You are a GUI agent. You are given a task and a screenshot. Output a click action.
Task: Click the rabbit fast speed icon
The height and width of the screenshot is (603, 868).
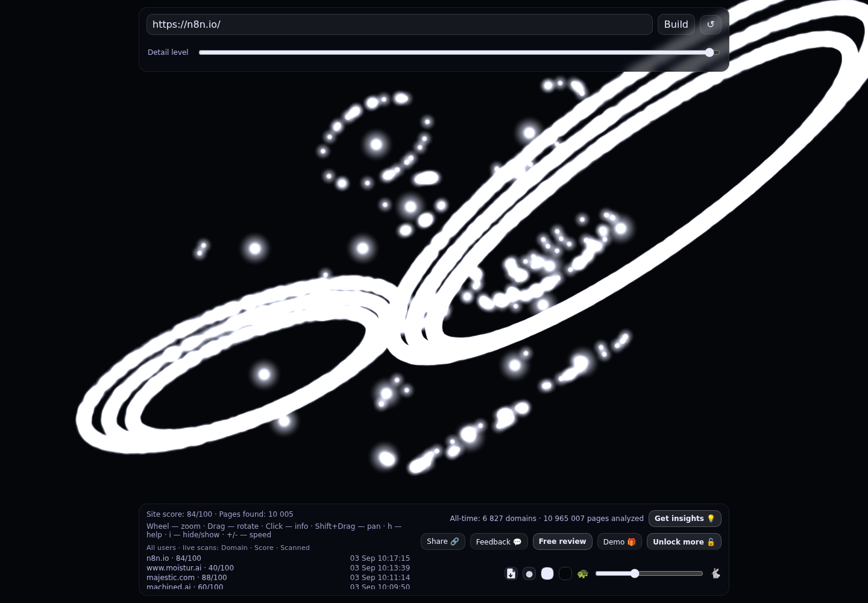tap(715, 573)
